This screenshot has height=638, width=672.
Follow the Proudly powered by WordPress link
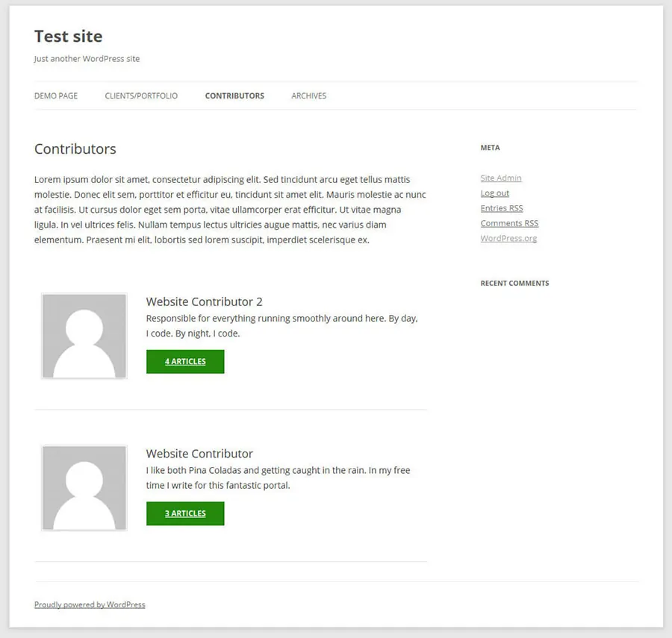(x=90, y=604)
